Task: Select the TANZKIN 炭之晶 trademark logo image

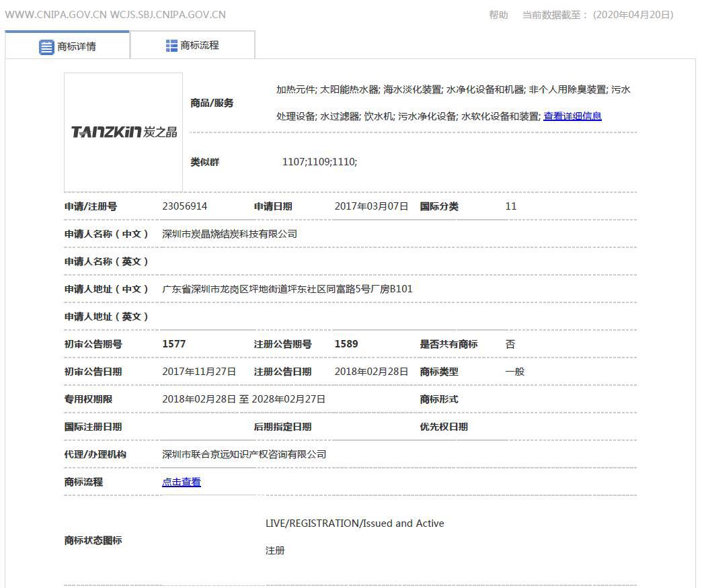Action: point(122,132)
